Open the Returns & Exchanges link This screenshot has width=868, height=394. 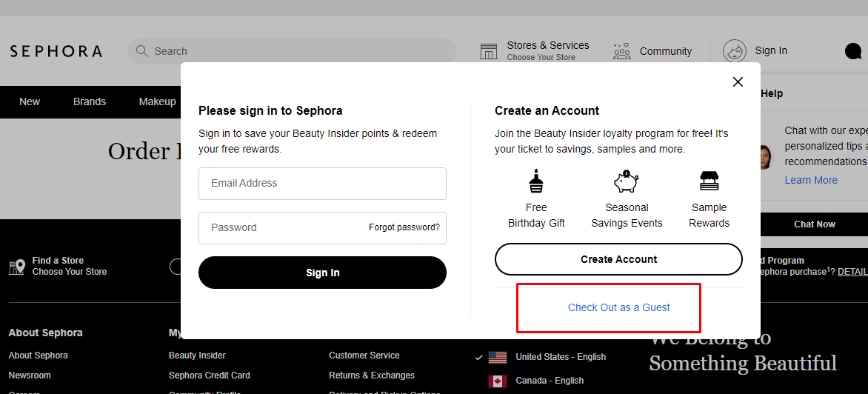pos(372,375)
